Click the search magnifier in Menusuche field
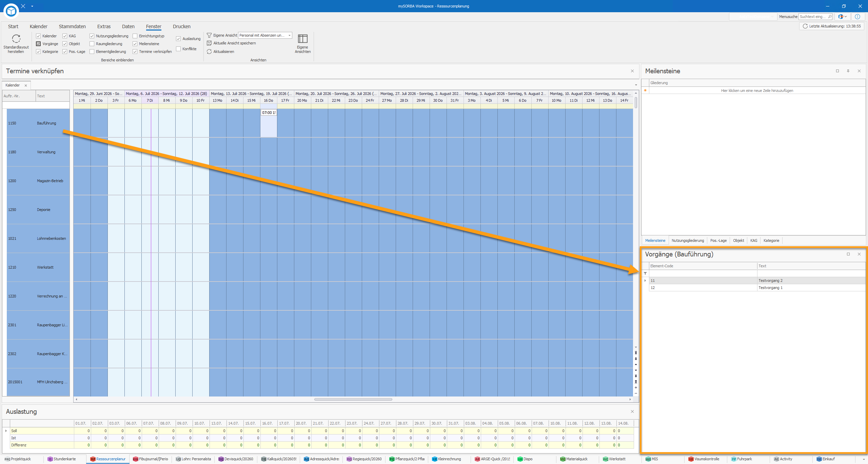868x464 pixels. click(829, 17)
